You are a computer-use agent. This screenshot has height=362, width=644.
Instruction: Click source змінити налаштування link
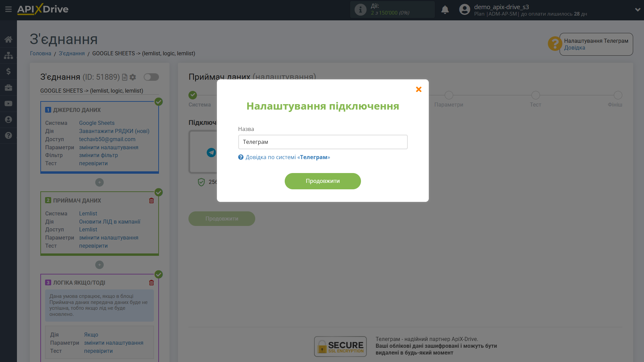(x=109, y=147)
